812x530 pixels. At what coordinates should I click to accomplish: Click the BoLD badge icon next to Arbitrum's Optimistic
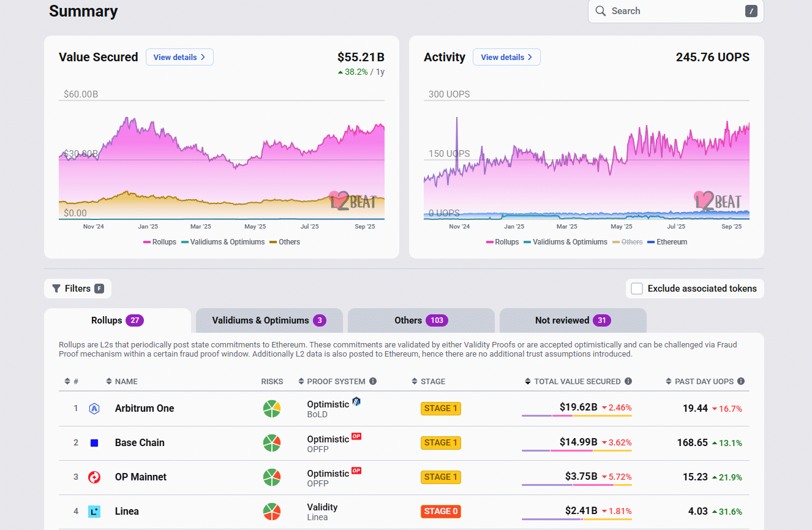(356, 402)
